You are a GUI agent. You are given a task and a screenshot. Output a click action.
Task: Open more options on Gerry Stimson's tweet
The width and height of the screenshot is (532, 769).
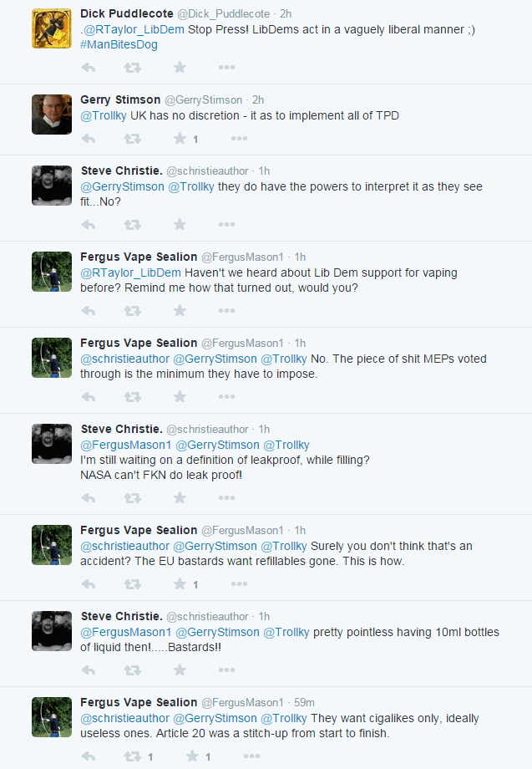pos(239,138)
